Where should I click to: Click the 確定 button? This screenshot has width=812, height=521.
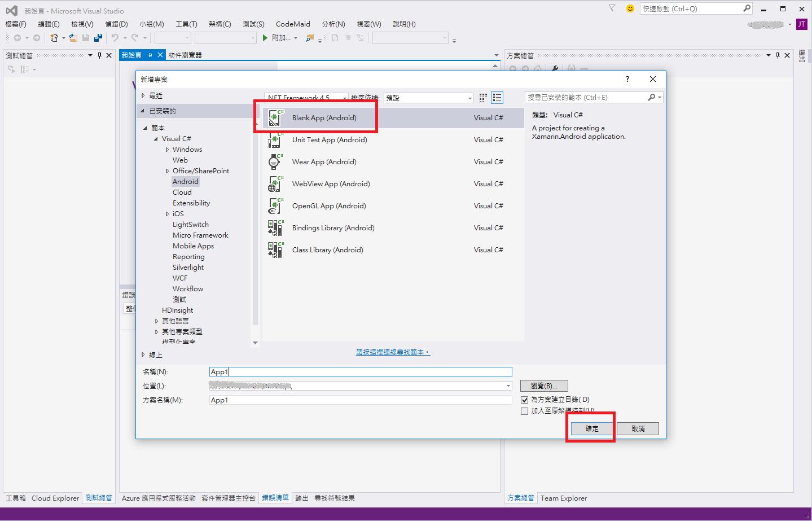coord(592,428)
